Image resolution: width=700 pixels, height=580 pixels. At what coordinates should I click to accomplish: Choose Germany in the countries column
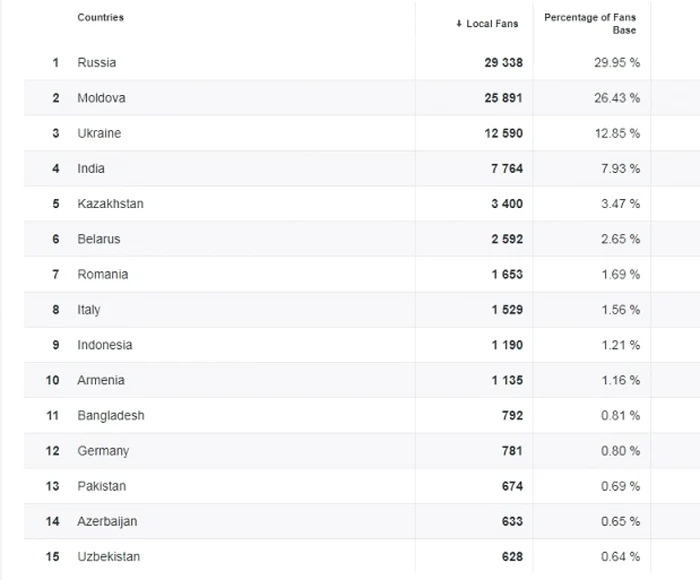click(103, 451)
